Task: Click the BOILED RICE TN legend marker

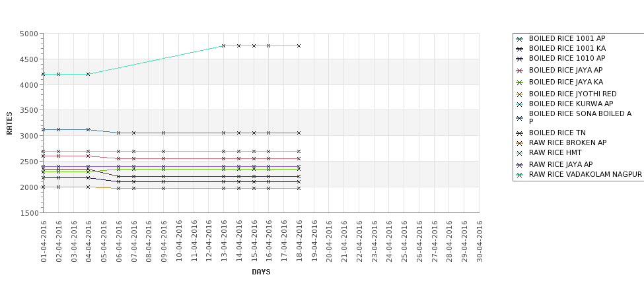Action: click(520, 133)
